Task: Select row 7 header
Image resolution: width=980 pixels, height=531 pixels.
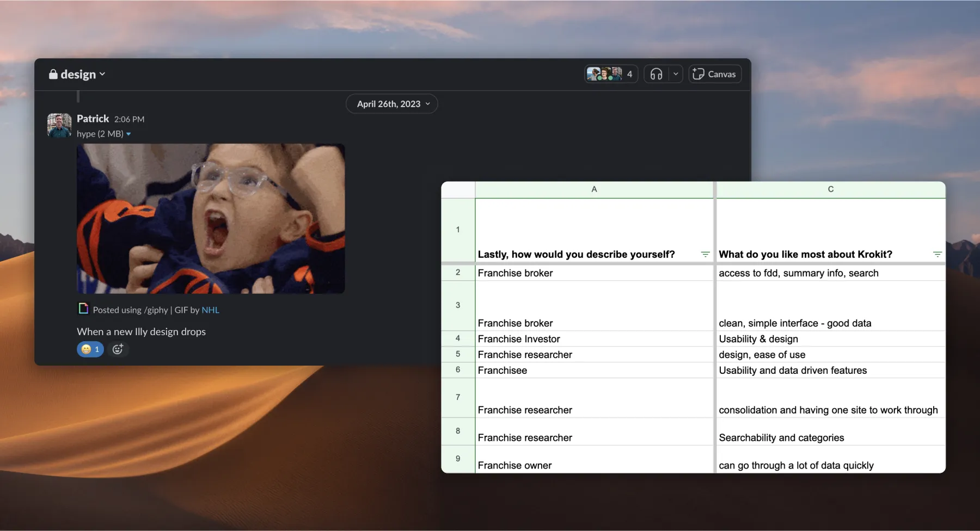Action: click(x=458, y=397)
